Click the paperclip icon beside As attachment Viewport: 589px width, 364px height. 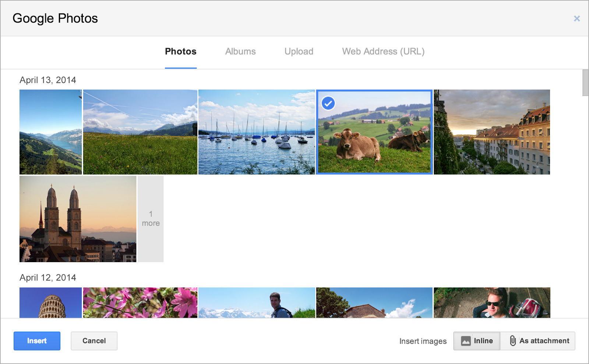512,341
